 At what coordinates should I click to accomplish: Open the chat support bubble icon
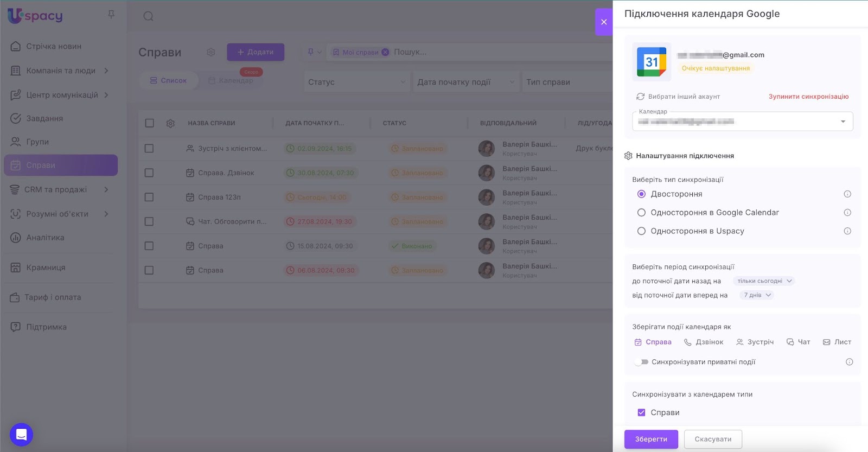(x=21, y=434)
